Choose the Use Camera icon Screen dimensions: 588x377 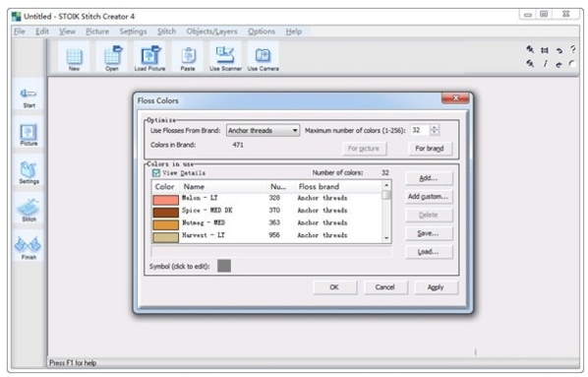click(x=264, y=58)
